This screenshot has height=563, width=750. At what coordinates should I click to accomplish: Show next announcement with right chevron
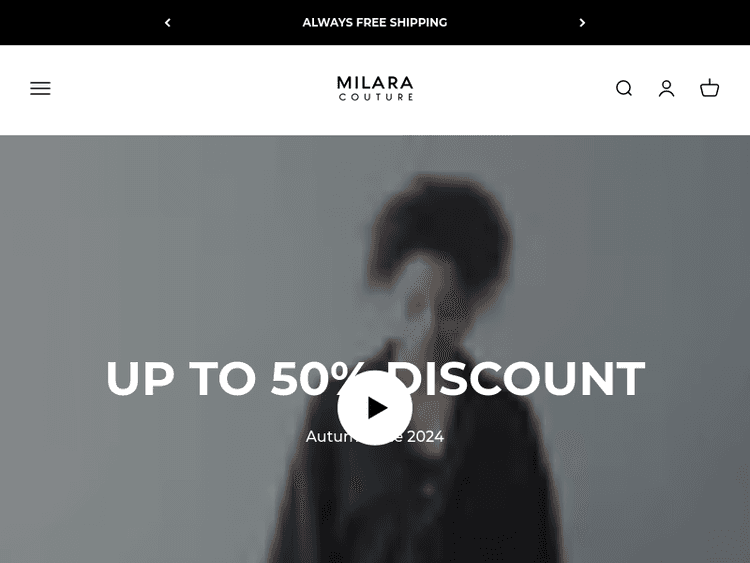(x=582, y=22)
